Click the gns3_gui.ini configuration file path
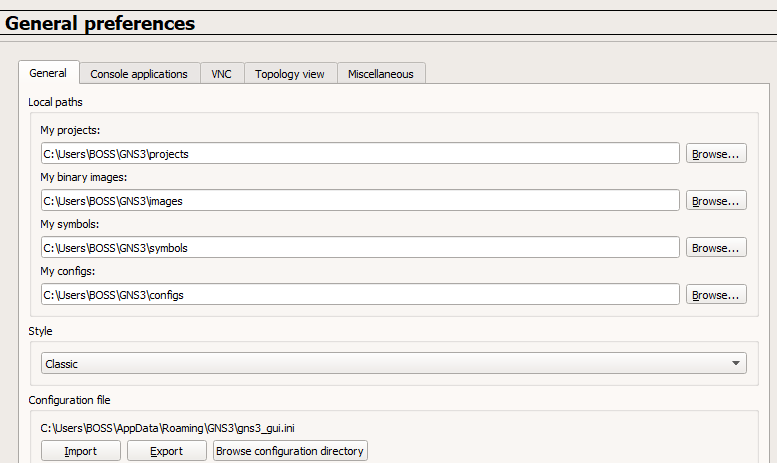 167,428
